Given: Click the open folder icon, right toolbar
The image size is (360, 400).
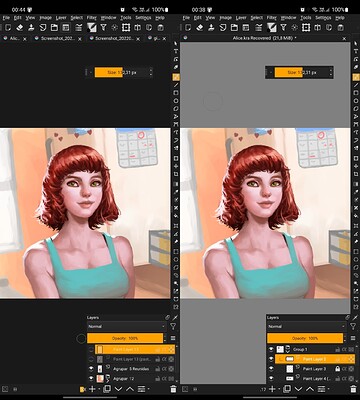Looking at the screenshot, I should pos(234,27).
